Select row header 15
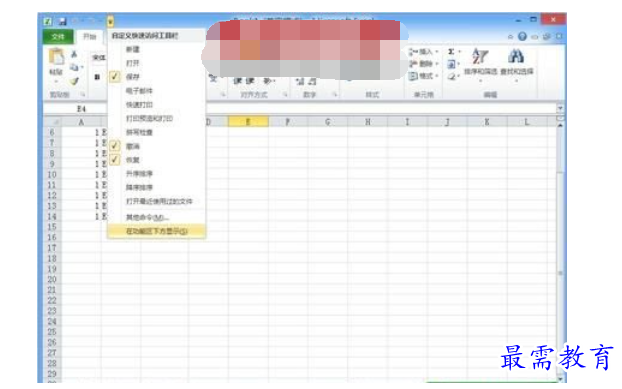 tap(52, 227)
